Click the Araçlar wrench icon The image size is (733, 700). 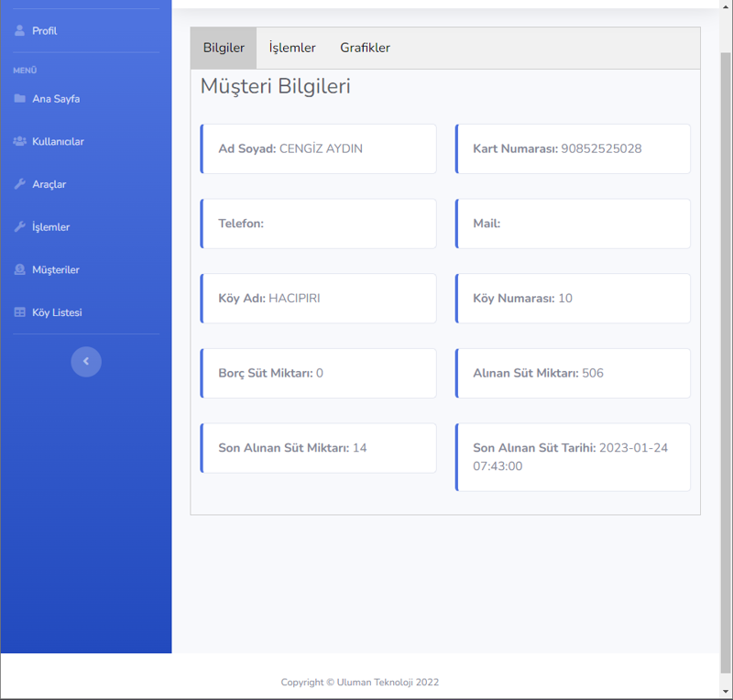[x=20, y=184]
